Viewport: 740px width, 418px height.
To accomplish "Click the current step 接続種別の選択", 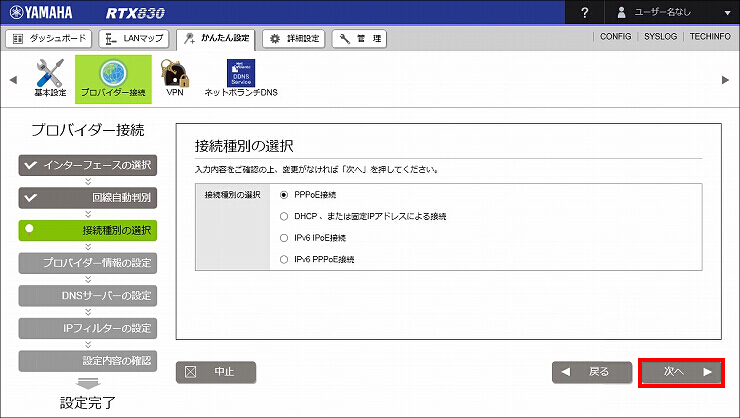I will (x=88, y=230).
